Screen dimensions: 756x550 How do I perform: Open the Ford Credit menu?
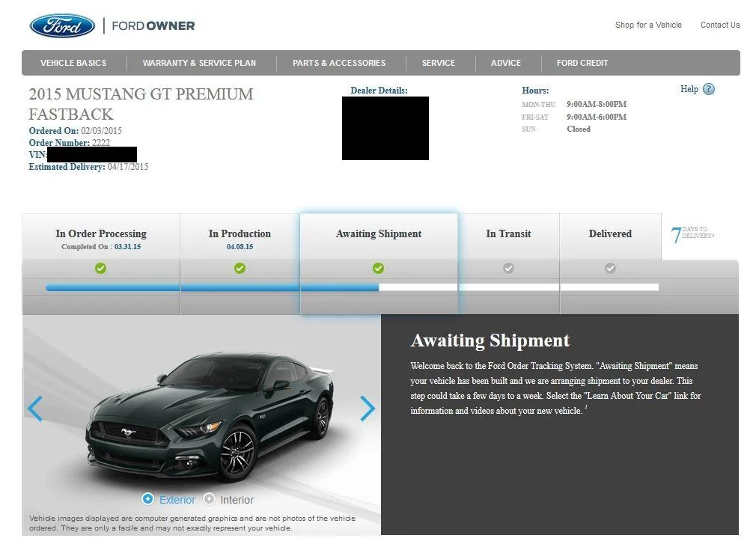click(582, 63)
